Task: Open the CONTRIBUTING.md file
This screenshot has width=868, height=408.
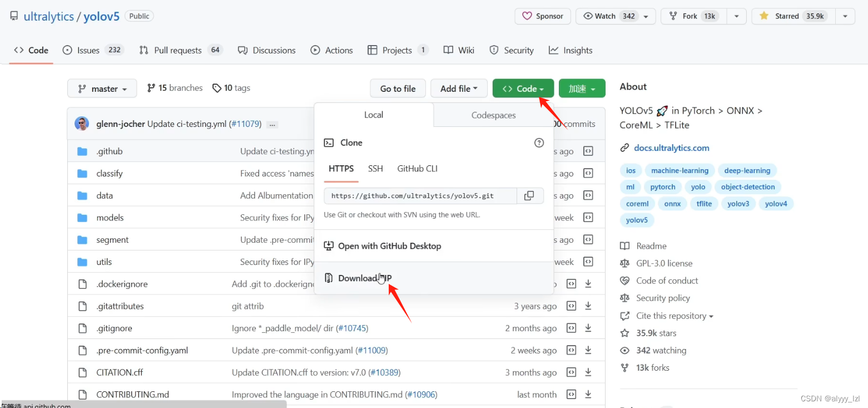Action: [132, 395]
